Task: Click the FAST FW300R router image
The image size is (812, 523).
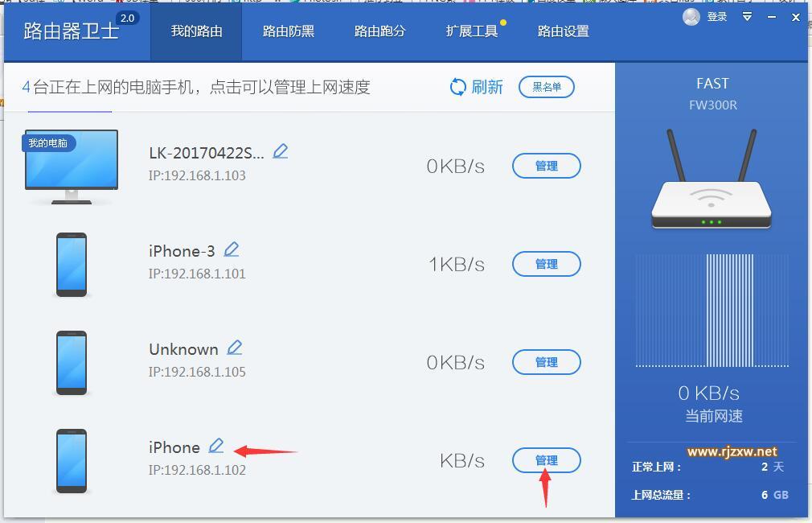Action: pyautogui.click(x=712, y=179)
